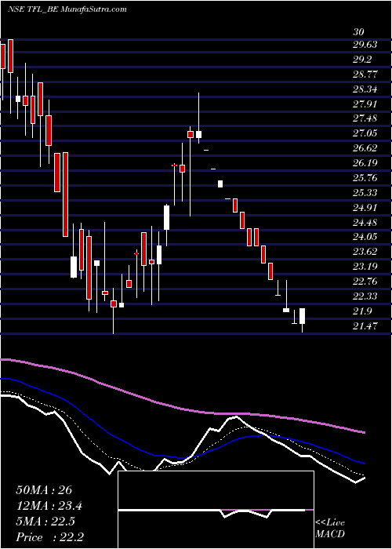This screenshot has width=392, height=549.
Task: Click the price label 28.34
Action: 365,89
